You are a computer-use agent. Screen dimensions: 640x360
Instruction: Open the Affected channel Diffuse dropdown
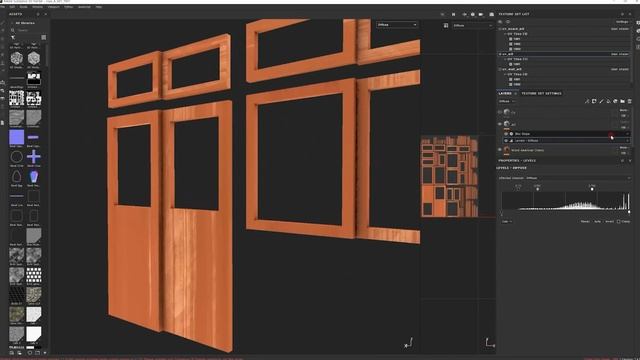(x=564, y=178)
